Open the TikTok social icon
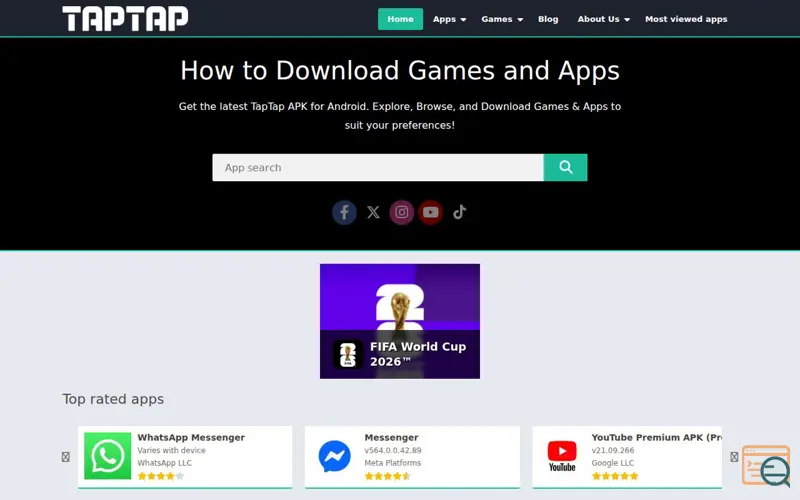 [459, 212]
